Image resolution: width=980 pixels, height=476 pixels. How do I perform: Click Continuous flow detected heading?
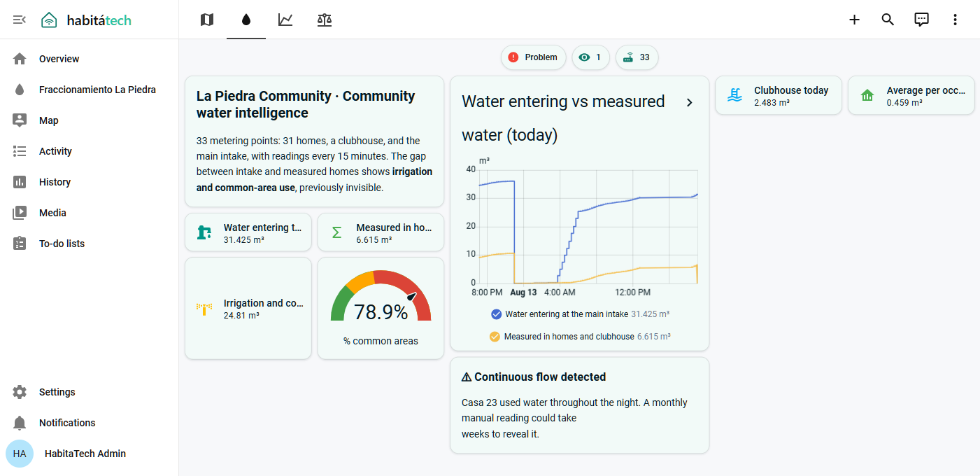(534, 377)
